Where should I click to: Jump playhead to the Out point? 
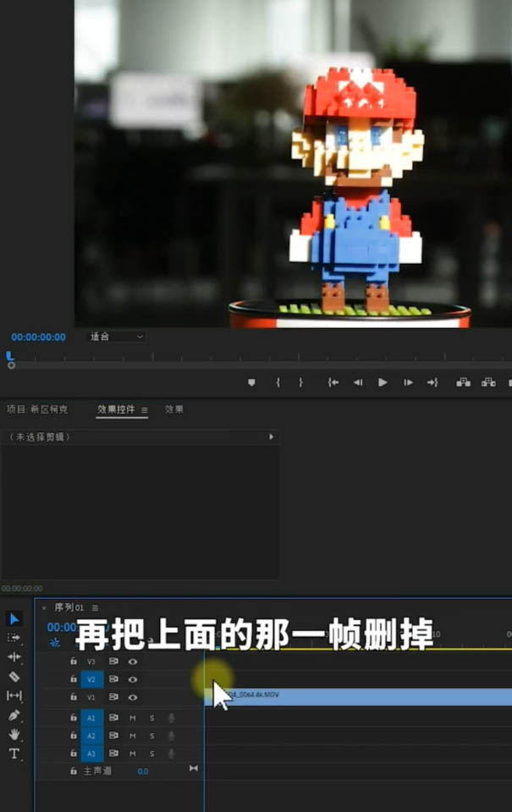coord(432,382)
